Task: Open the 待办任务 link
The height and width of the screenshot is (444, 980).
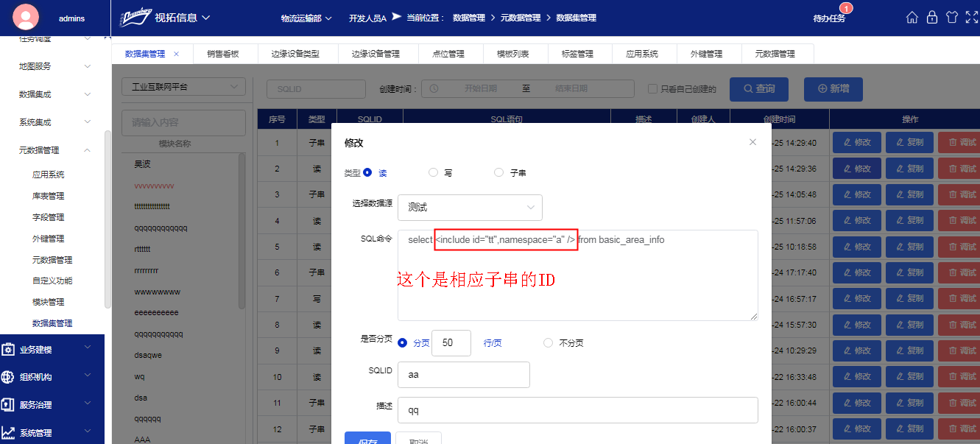Action: 829,18
